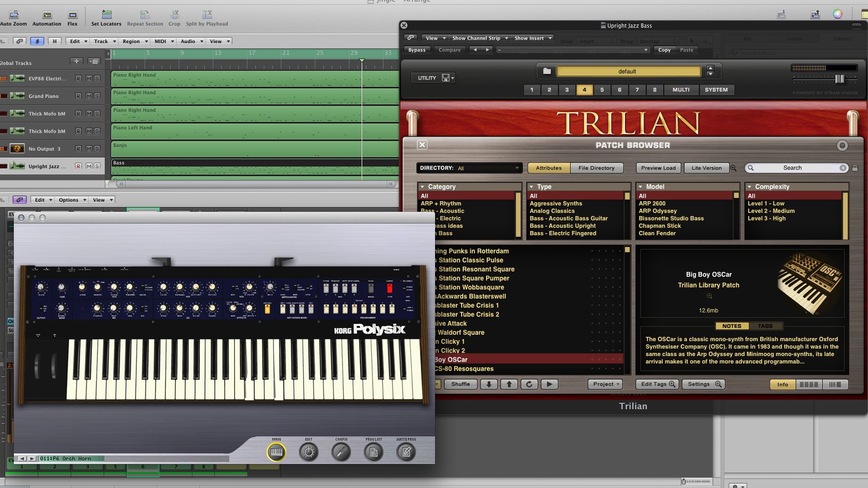Click the patch browser refresh icon
The height and width of the screenshot is (488, 868).
click(x=529, y=384)
